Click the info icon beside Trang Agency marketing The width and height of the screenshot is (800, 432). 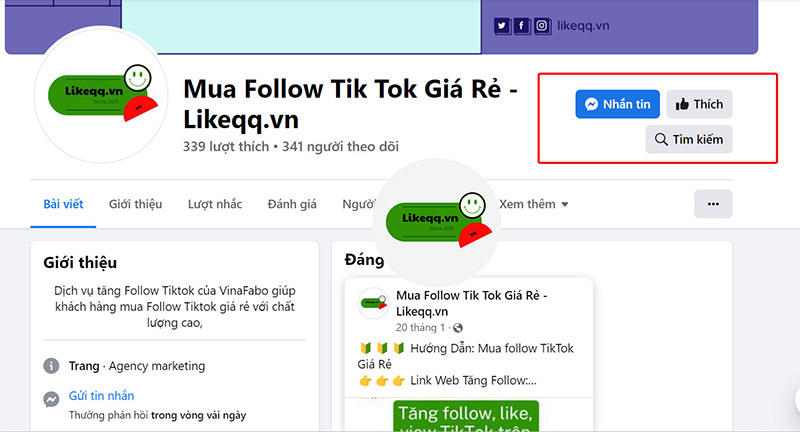tap(51, 366)
